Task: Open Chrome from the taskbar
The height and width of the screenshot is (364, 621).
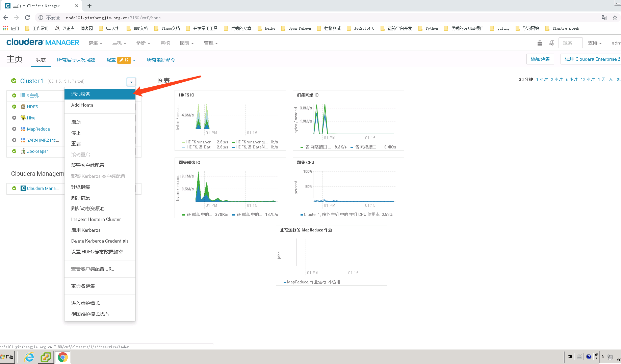Action: click(x=62, y=357)
